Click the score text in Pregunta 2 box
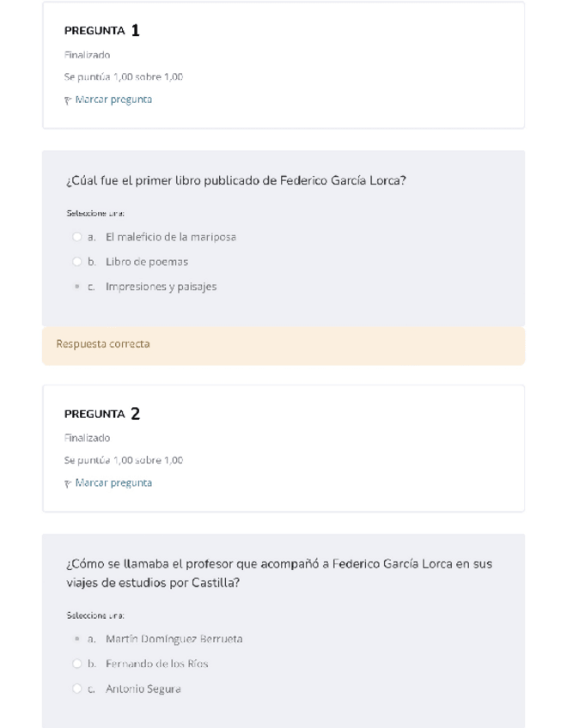567x728 pixels. (123, 460)
